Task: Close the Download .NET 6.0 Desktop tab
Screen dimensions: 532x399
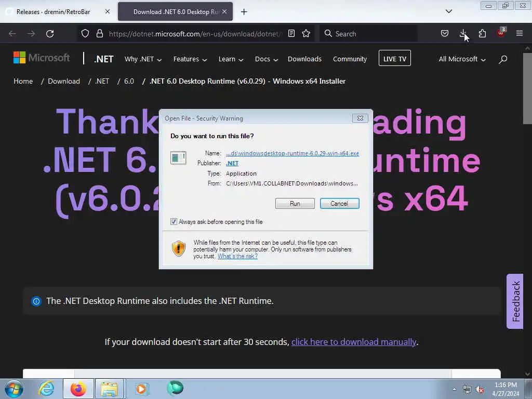Action: [x=224, y=11]
